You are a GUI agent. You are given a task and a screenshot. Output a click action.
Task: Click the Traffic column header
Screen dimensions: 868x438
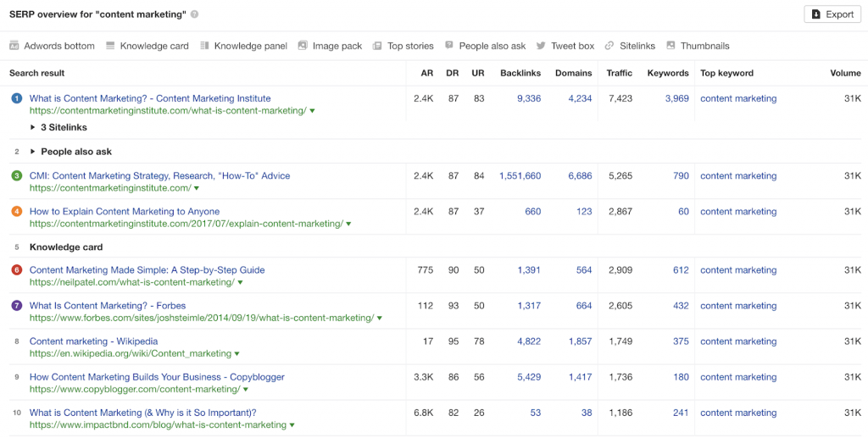tap(620, 73)
